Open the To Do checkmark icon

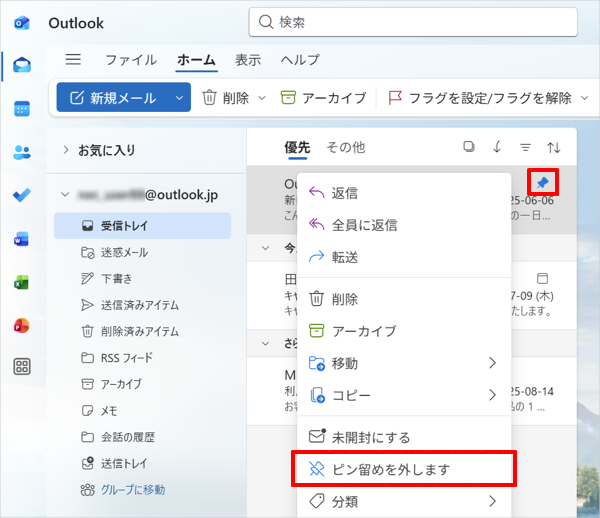[22, 195]
